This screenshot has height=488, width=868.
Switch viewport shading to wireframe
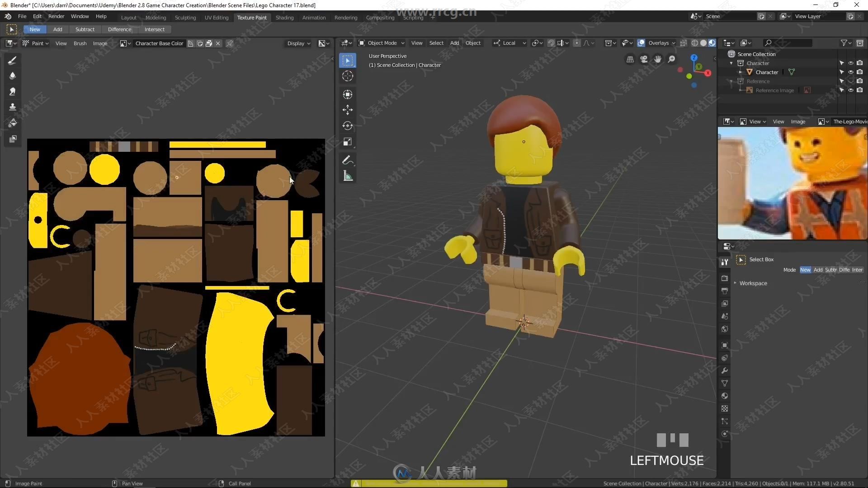695,43
